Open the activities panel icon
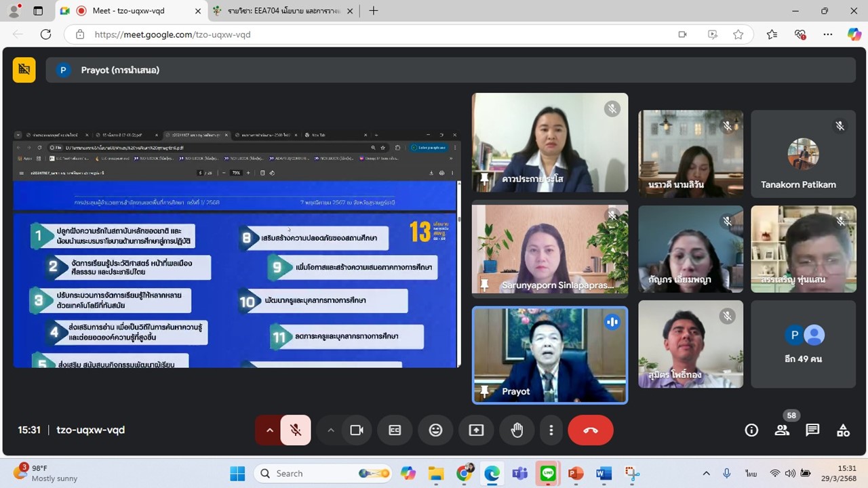 click(x=843, y=430)
